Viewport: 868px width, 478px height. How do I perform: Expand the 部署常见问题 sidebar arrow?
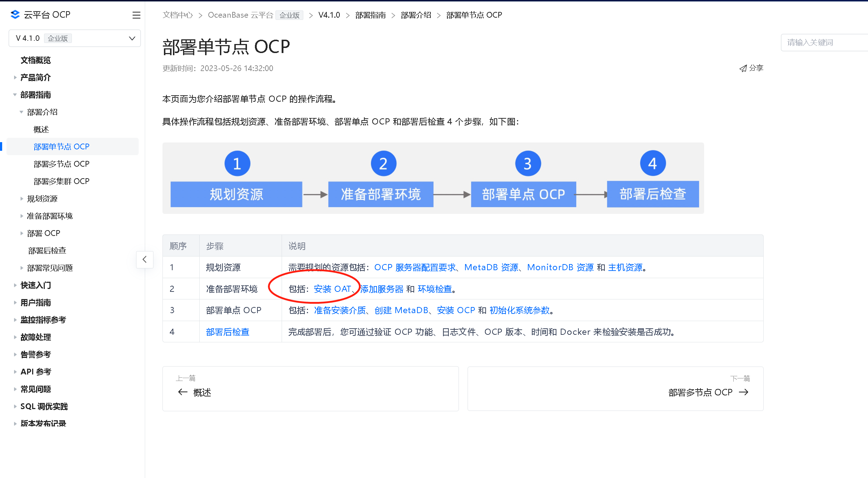(22, 268)
